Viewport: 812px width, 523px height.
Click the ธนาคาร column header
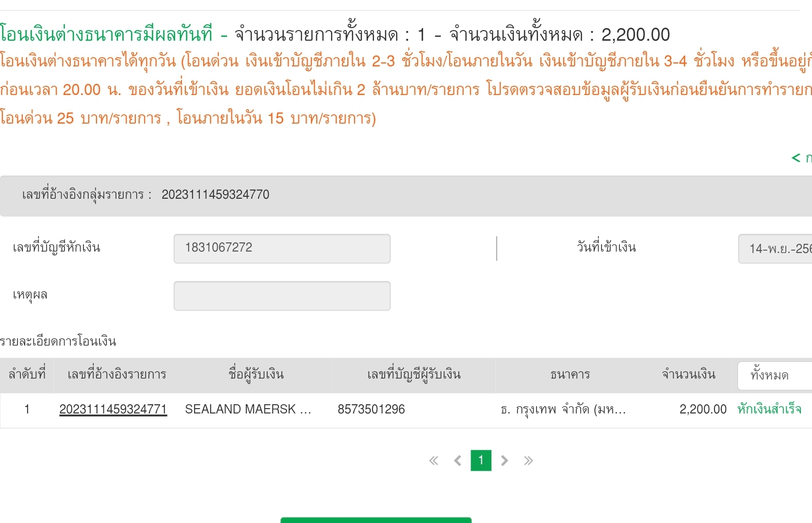coord(570,375)
